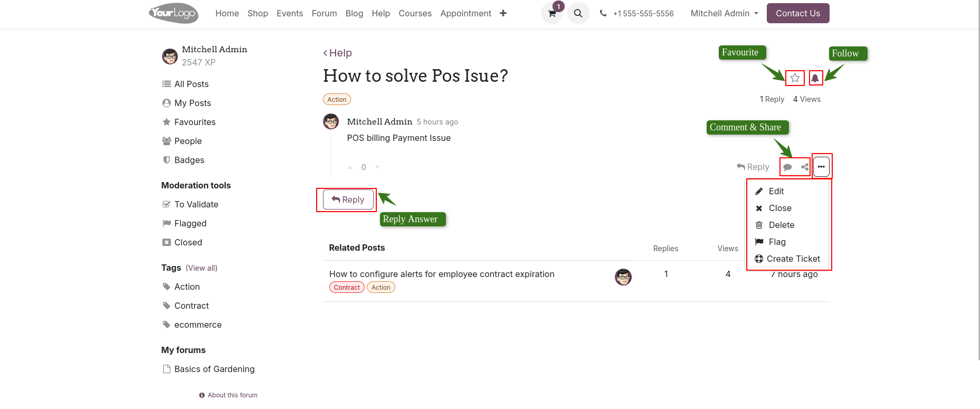Filter by the ecommerce tag in sidebar
Viewport: 980px width, 409px height.
pyautogui.click(x=198, y=325)
